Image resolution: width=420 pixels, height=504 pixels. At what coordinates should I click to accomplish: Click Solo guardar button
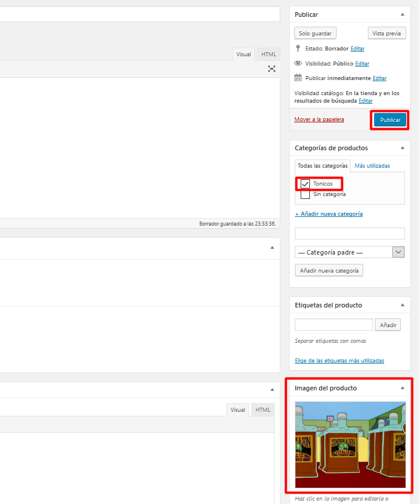(315, 33)
